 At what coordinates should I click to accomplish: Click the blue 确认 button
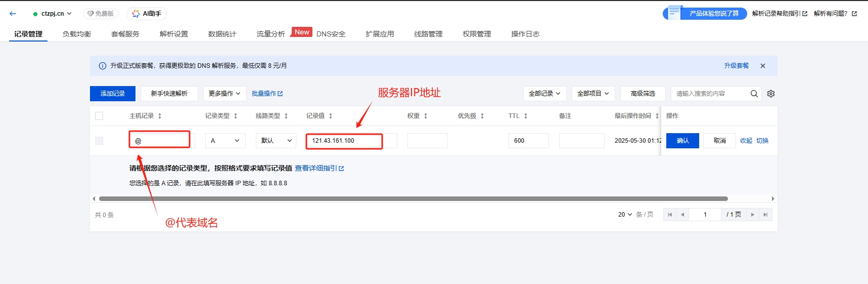click(682, 141)
